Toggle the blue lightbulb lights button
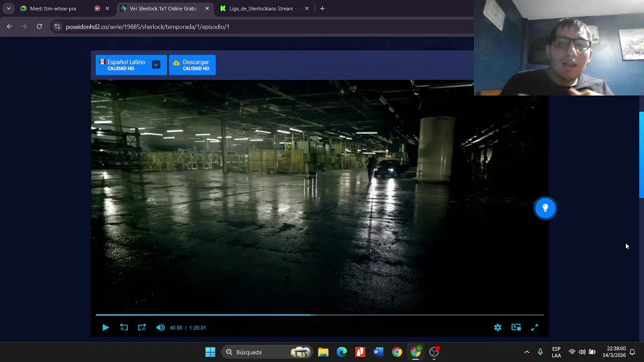The image size is (644, 362). point(545,208)
